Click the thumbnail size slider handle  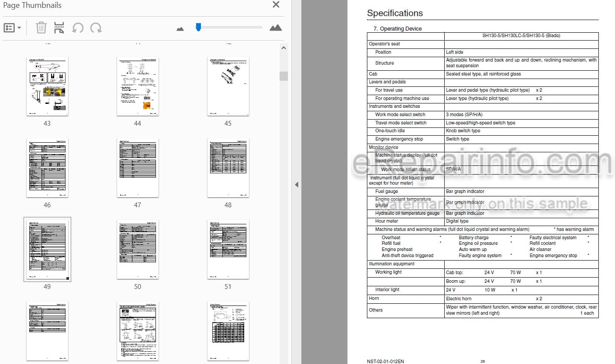[198, 27]
